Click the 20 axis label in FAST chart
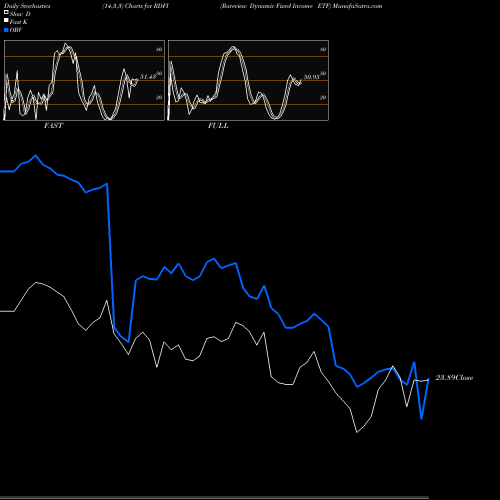The image size is (500, 500). [x=159, y=97]
